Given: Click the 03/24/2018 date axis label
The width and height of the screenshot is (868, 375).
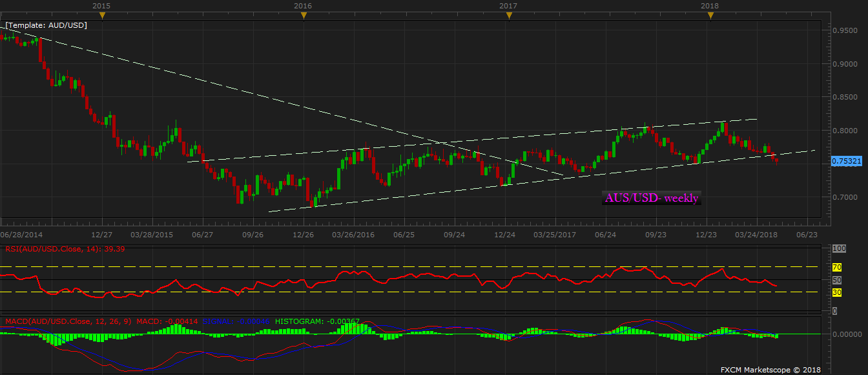Looking at the screenshot, I should click(x=756, y=235).
